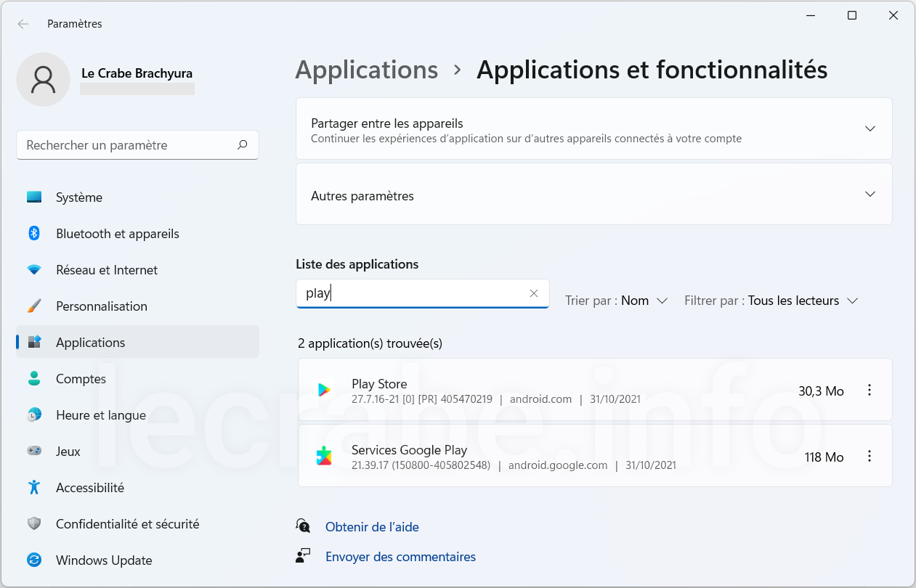This screenshot has height=588, width=916.
Task: Click the Le Crabe Brachyura account name
Action: coord(137,73)
